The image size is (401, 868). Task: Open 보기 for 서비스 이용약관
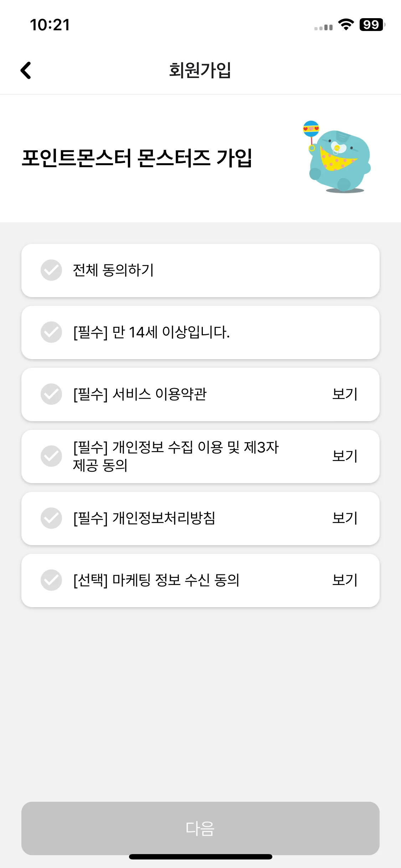coord(345,394)
